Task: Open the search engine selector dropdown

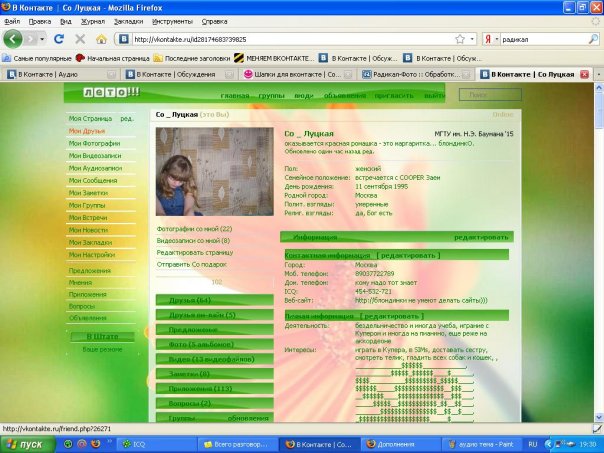Action: (497, 39)
